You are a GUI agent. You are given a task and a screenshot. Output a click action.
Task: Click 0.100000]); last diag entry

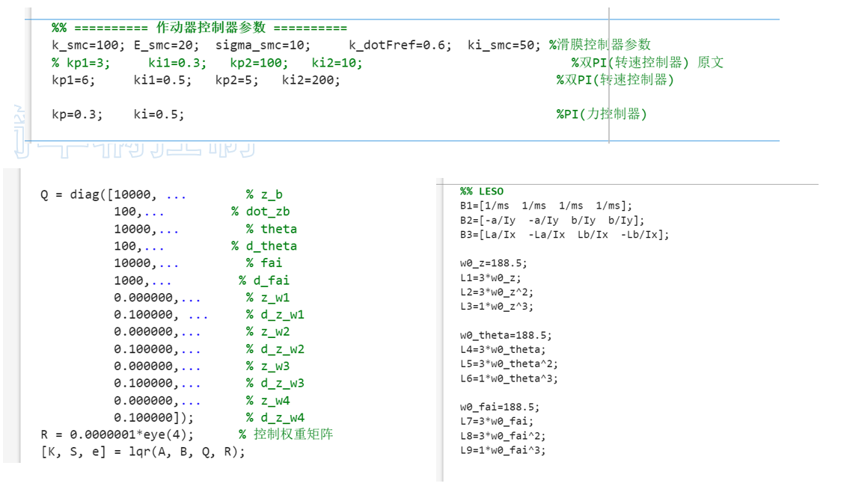153,418
